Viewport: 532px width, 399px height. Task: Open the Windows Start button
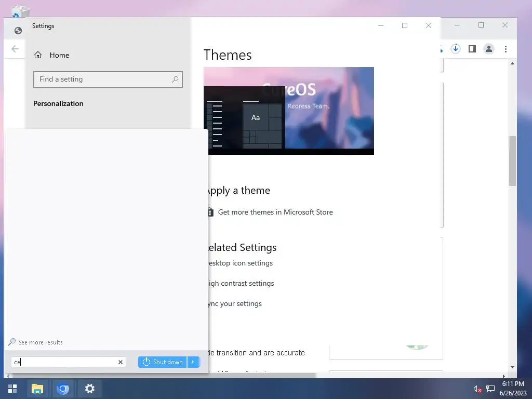click(12, 389)
